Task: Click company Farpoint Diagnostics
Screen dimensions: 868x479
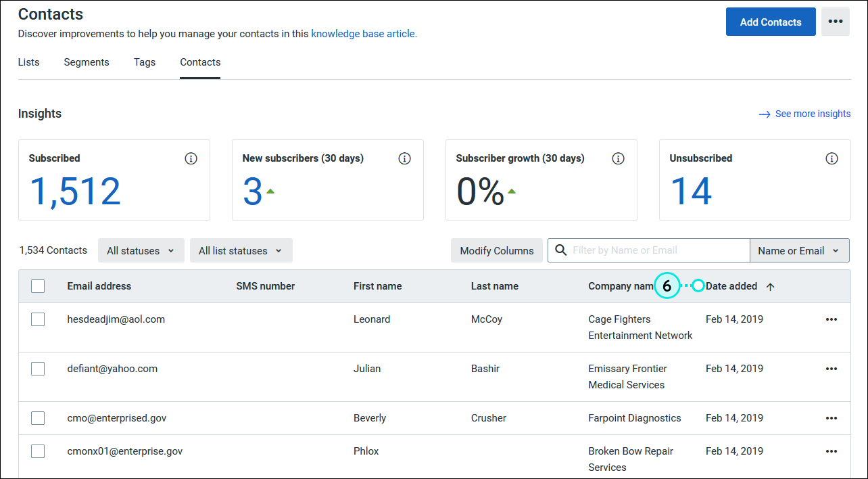Action: (635, 418)
